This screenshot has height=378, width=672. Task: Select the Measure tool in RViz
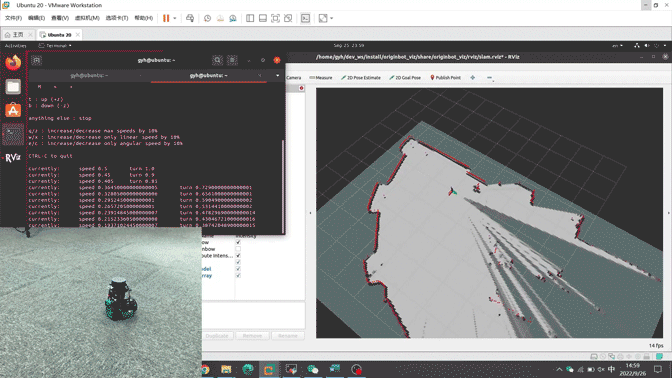[x=321, y=78]
